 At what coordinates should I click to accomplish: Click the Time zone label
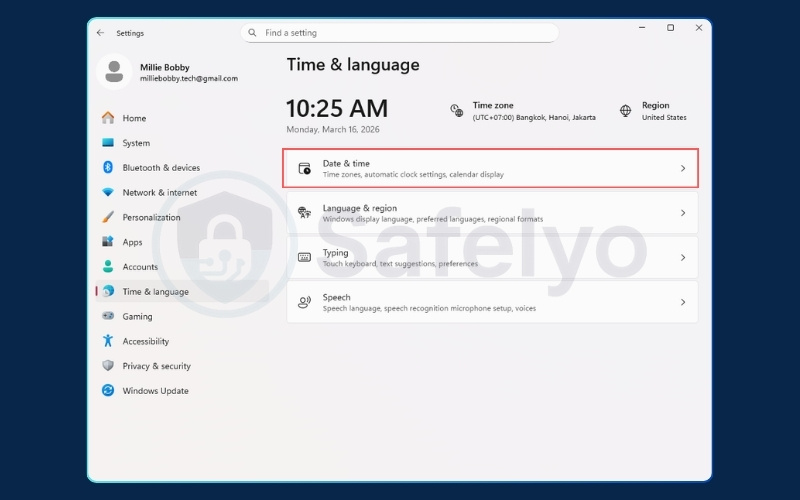[493, 105]
